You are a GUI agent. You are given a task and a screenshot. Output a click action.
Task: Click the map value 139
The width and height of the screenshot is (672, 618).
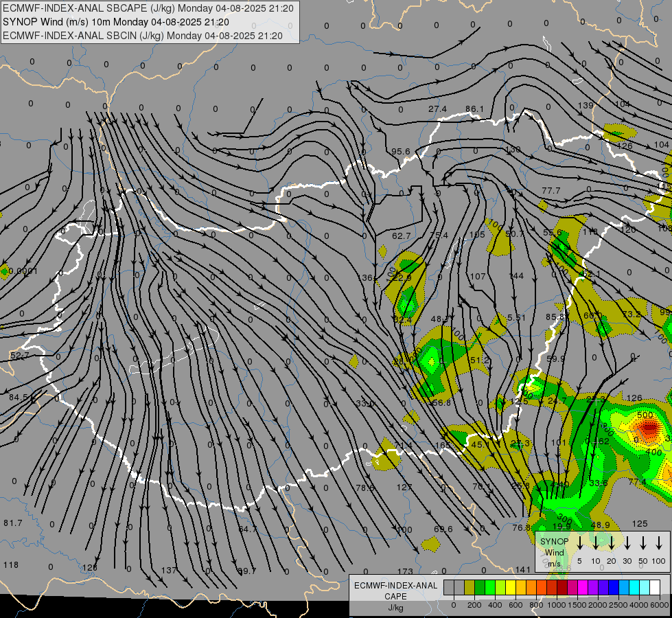[x=586, y=106]
